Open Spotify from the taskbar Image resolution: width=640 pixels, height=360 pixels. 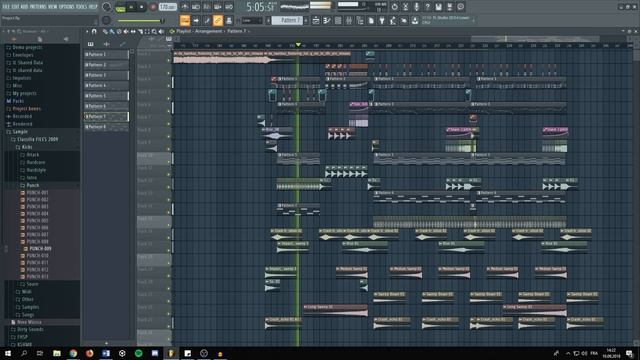tap(138, 353)
